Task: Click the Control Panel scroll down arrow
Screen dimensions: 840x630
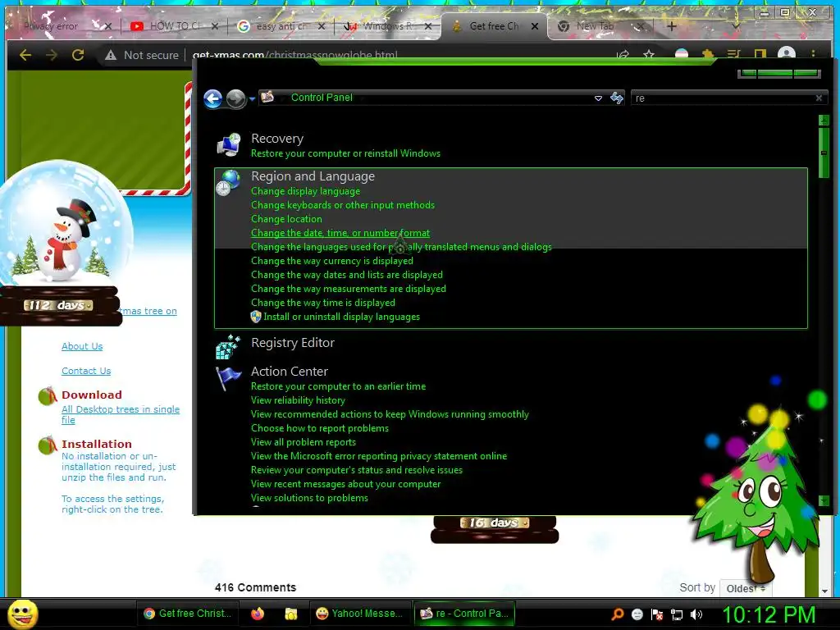Action: [824, 500]
